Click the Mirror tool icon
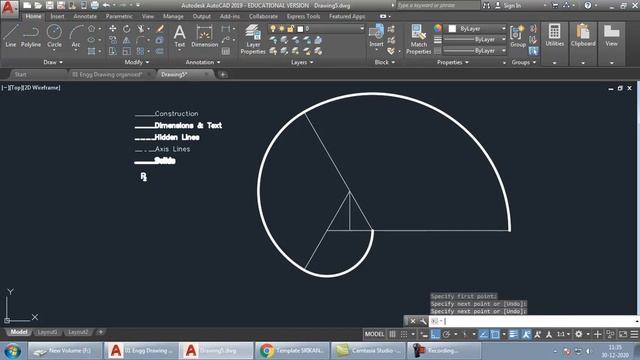 [127, 40]
